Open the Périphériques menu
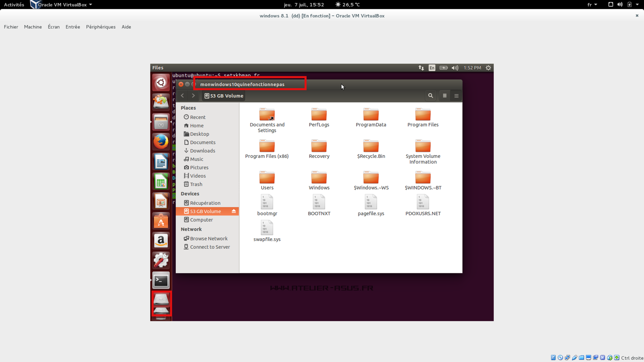 tap(100, 27)
